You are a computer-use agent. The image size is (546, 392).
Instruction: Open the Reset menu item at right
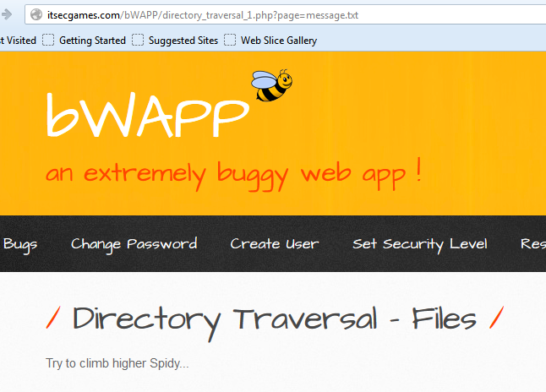(x=533, y=243)
